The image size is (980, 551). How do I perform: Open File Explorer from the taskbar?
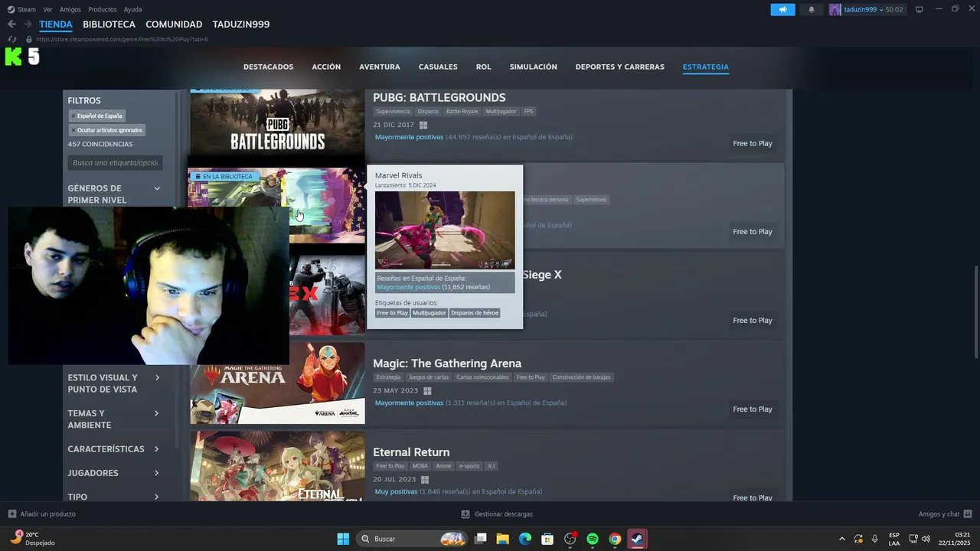[503, 539]
